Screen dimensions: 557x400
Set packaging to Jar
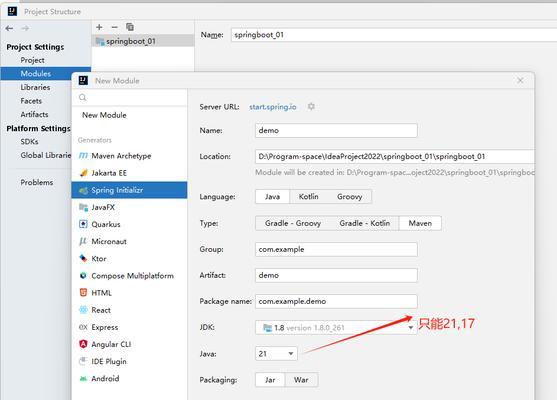(270, 380)
